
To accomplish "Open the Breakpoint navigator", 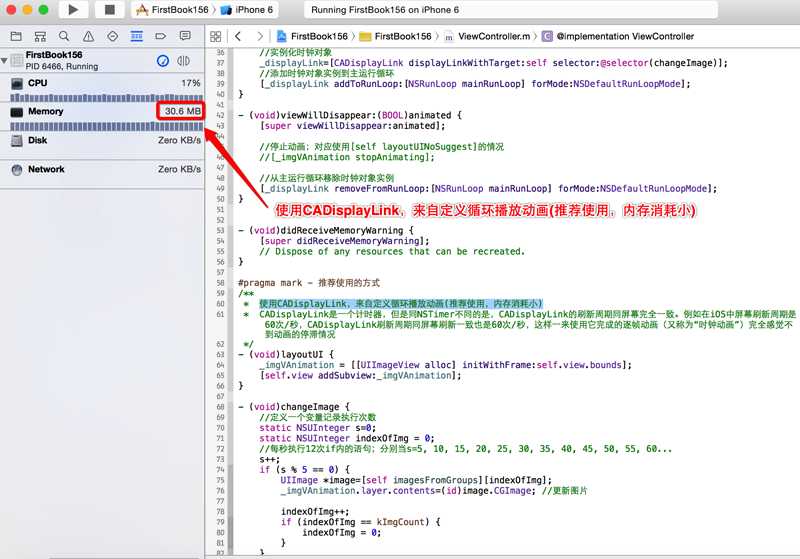I will coord(161,36).
